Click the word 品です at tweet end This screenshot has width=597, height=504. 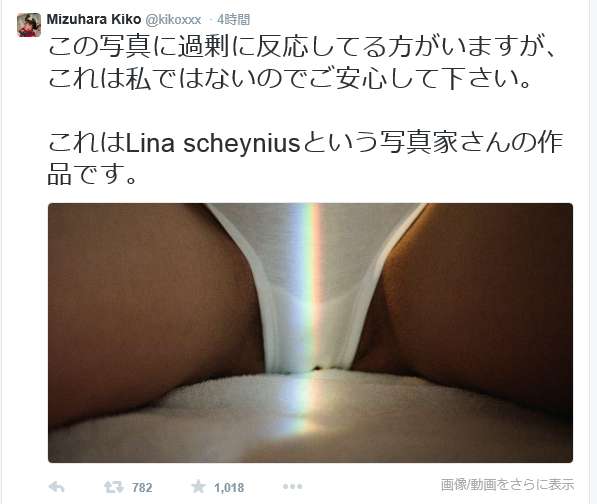point(92,174)
